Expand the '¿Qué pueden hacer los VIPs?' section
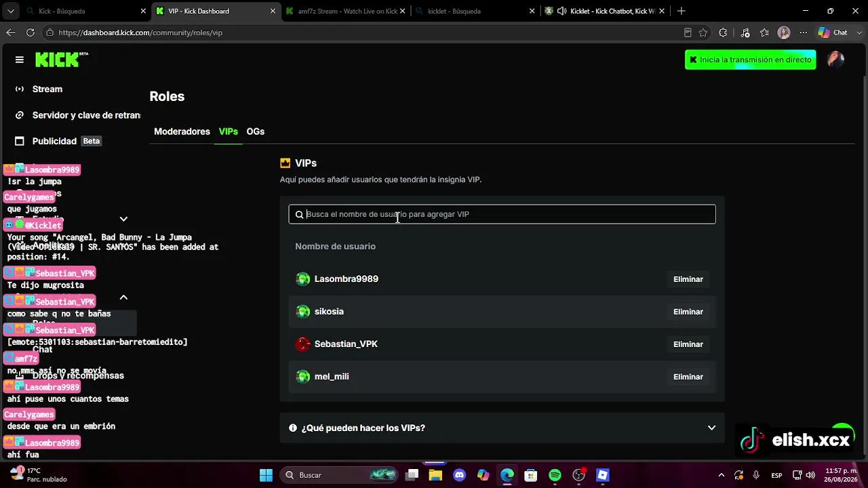Screen dimensions: 868x488 coord(502,428)
